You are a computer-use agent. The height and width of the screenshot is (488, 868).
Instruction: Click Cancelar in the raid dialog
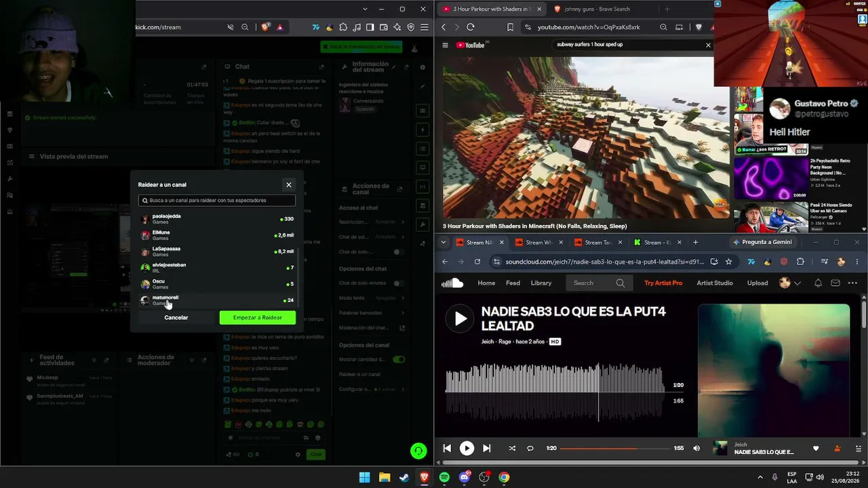pos(176,317)
